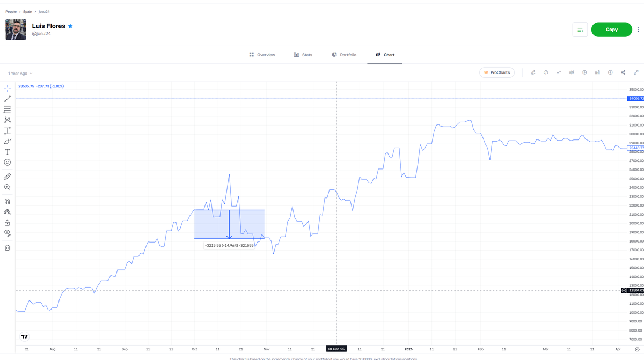Click the line chart type icon

(559, 72)
